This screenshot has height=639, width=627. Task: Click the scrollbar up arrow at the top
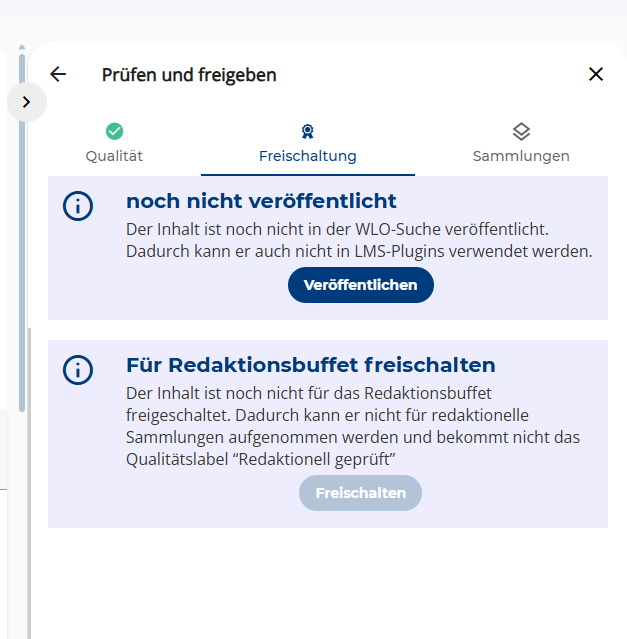pos(22,47)
